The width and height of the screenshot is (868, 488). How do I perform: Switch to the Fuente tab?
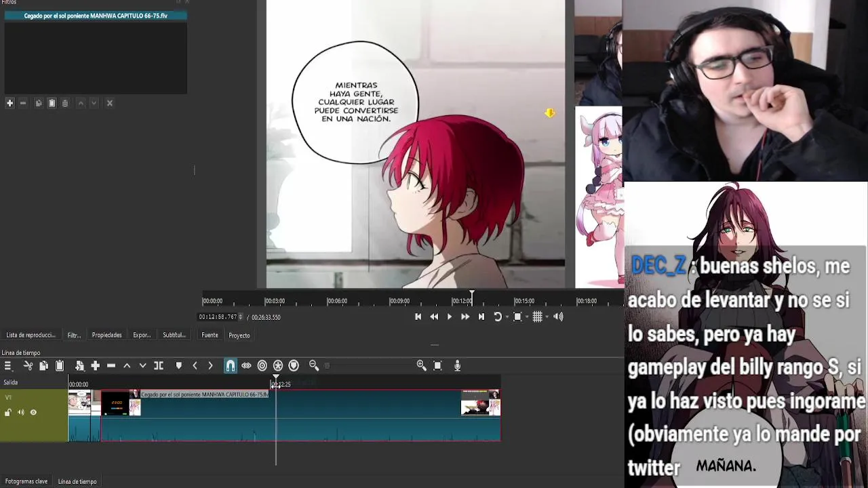pos(210,335)
